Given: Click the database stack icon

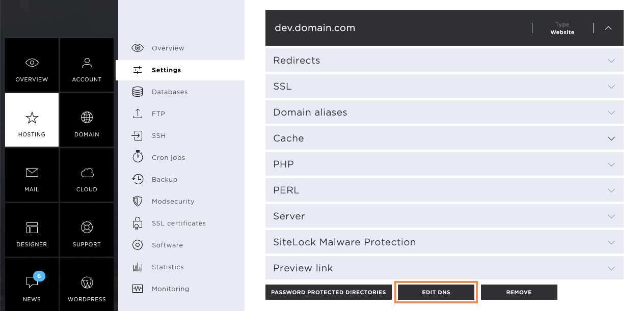Looking at the screenshot, I should click(x=138, y=92).
